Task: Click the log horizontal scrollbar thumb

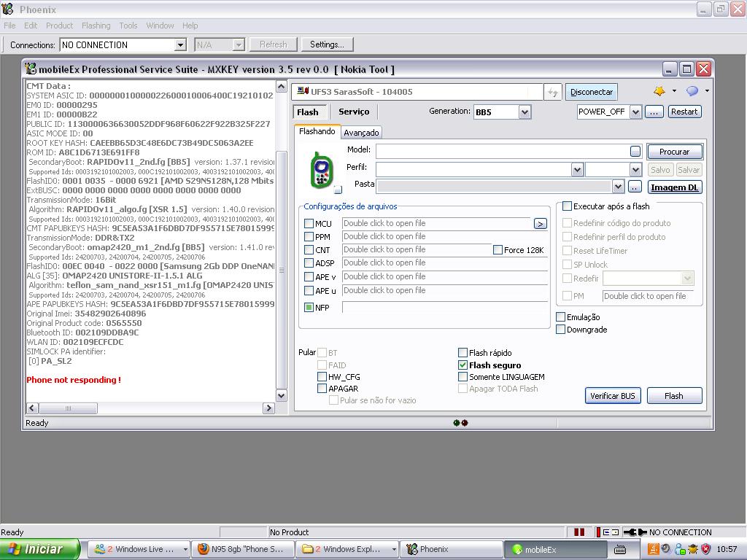Action: [68, 408]
